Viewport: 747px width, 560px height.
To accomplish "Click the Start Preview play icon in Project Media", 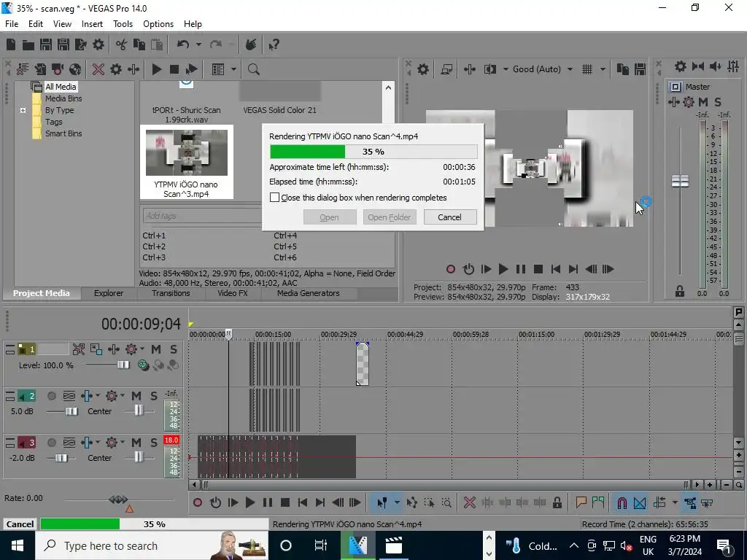I will click(x=156, y=69).
